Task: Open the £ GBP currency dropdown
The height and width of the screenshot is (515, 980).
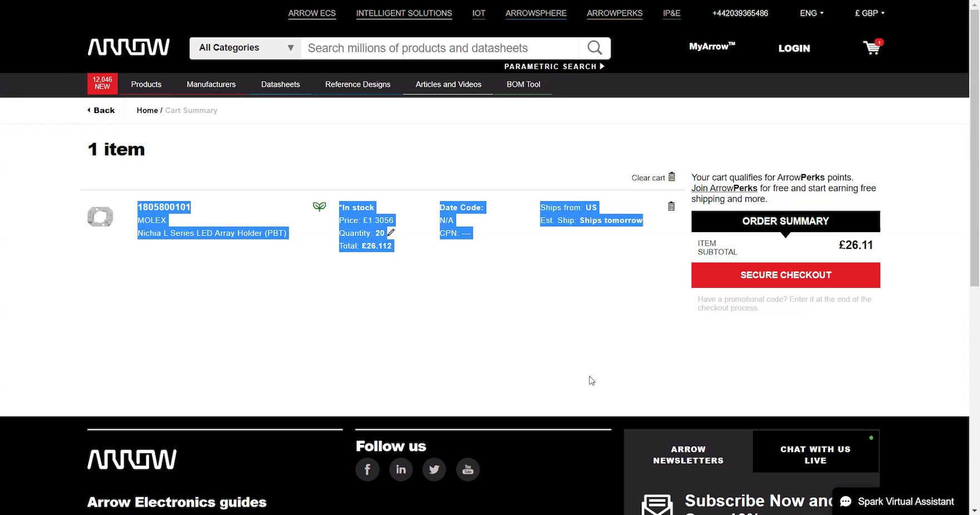Action: tap(869, 13)
